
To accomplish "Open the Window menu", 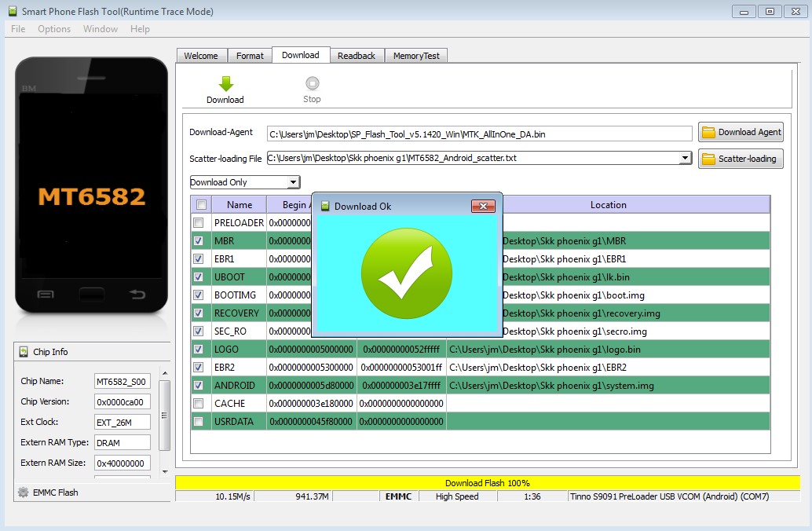I will point(101,29).
